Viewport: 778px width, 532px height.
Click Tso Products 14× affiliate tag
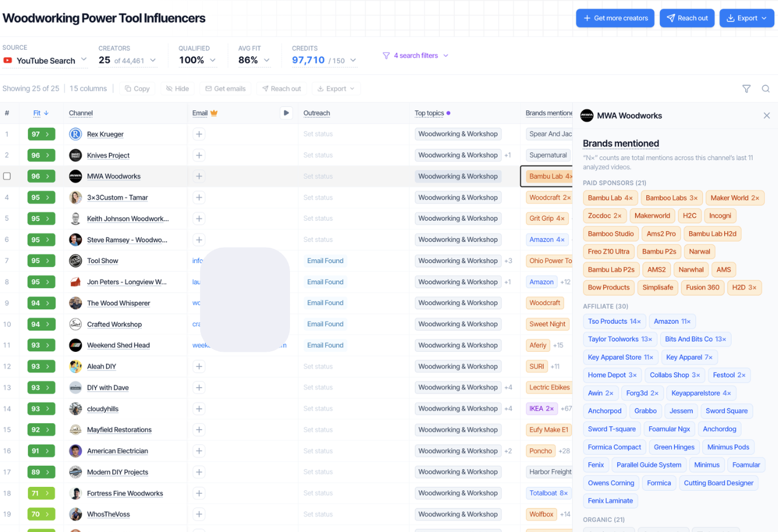point(614,321)
